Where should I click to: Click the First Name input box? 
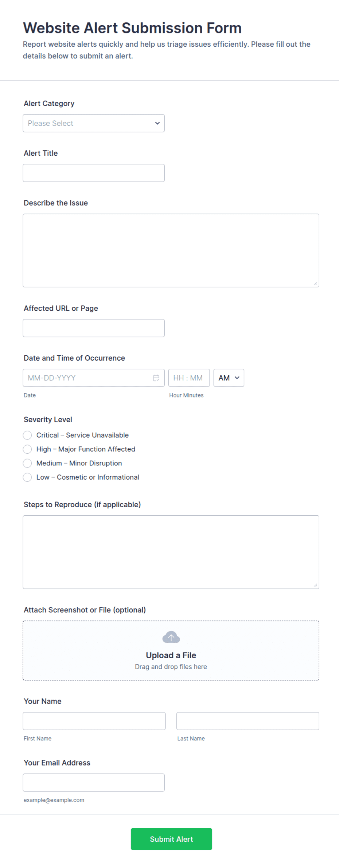point(94,721)
